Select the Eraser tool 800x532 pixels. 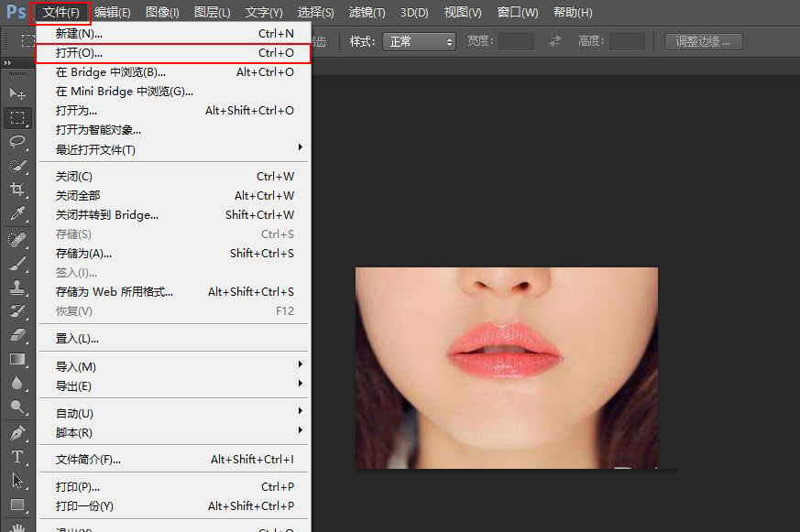point(17,335)
